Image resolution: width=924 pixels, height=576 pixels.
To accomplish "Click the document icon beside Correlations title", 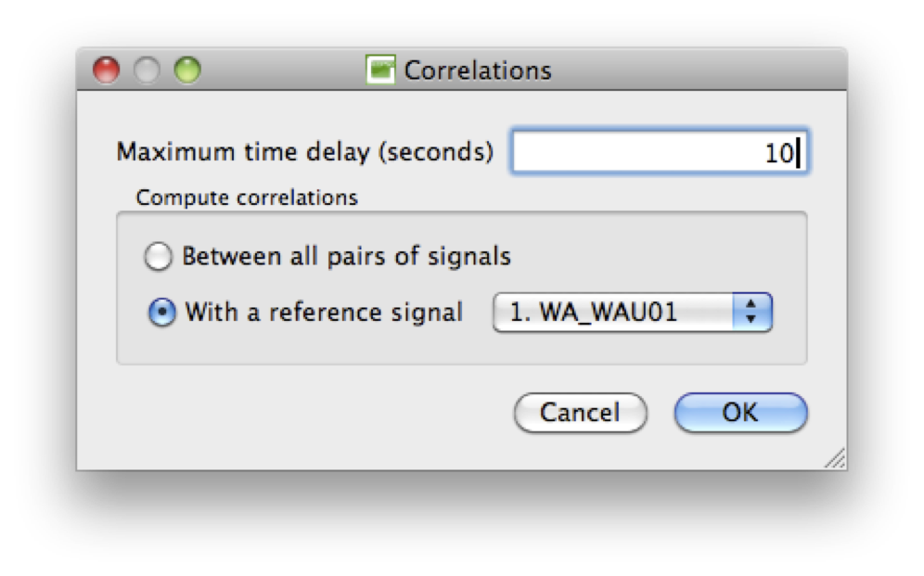I will (381, 70).
